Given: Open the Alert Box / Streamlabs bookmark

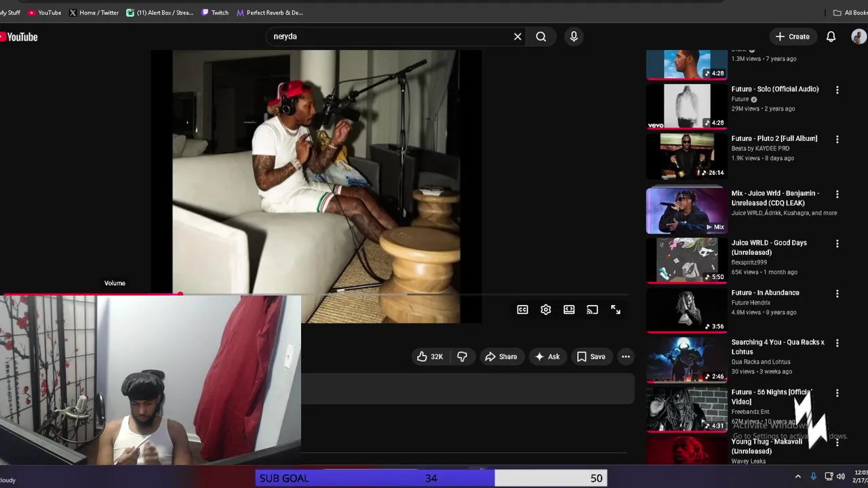Looking at the screenshot, I should [x=160, y=12].
